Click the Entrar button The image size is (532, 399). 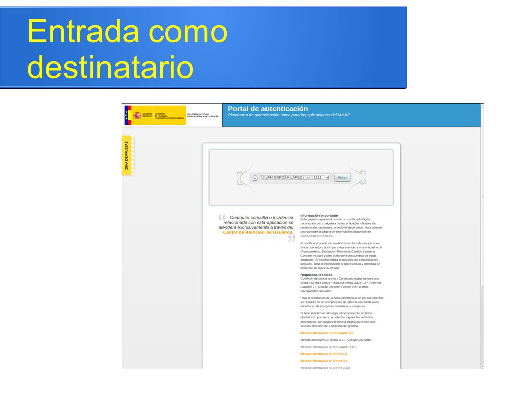click(342, 177)
